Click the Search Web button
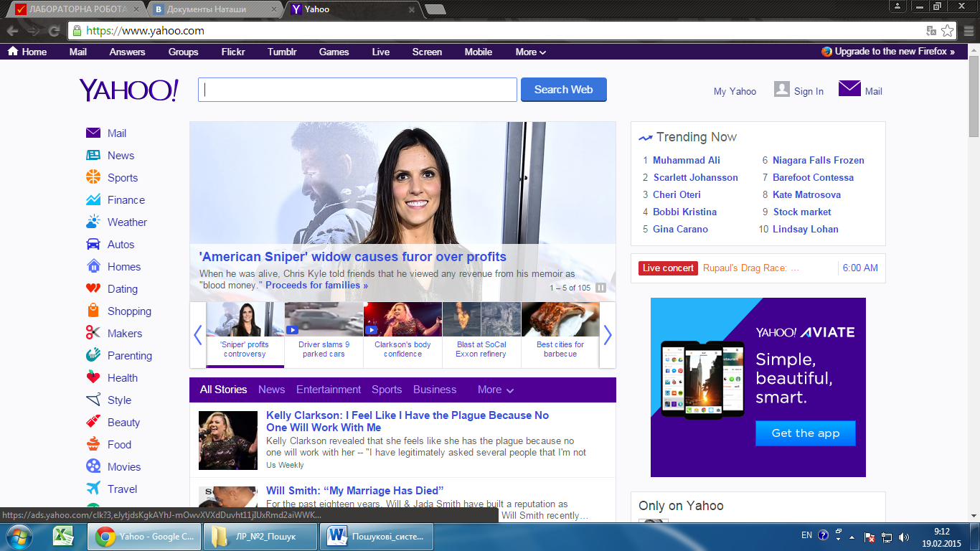This screenshot has width=980, height=551. pyautogui.click(x=563, y=90)
